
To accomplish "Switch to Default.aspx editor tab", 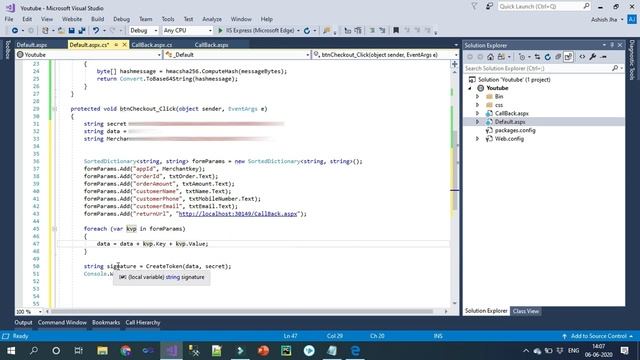I will tap(32, 45).
